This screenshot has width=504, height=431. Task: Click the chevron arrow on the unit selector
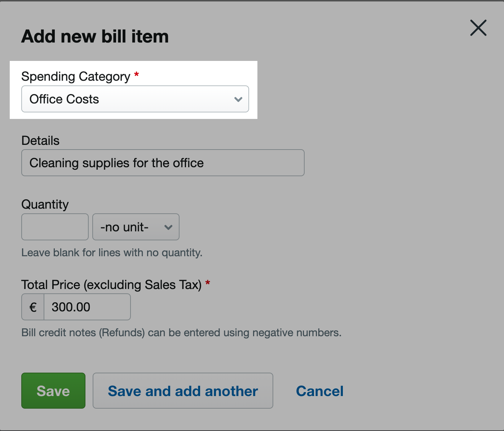point(168,227)
